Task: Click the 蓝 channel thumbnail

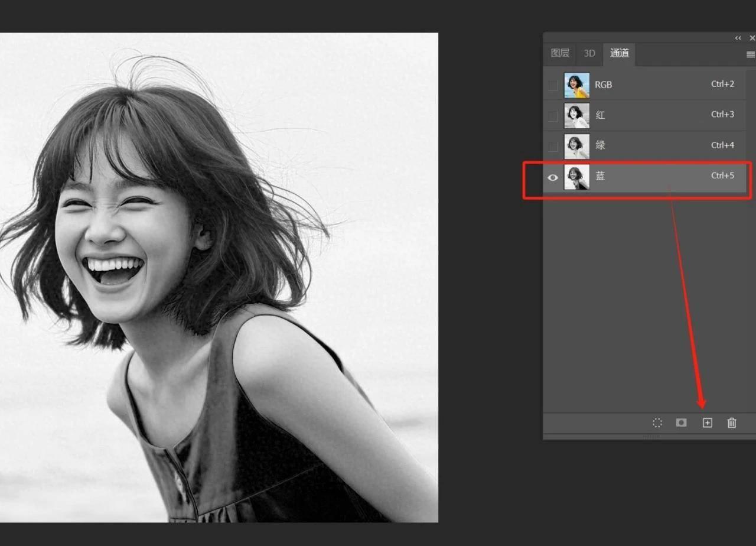Action: click(576, 177)
